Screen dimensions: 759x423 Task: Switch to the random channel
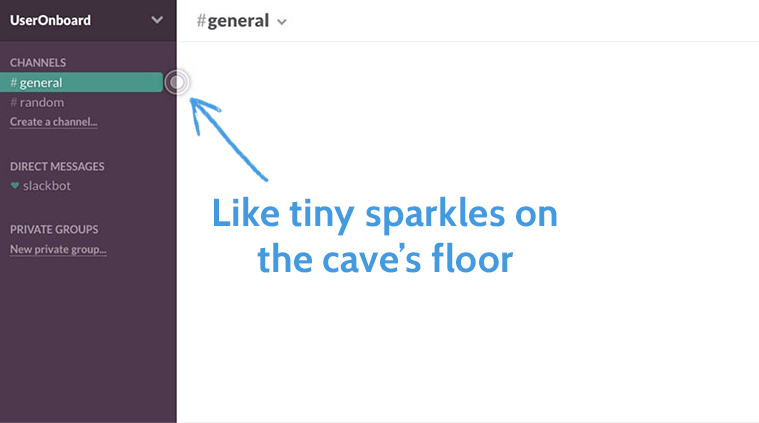coord(42,102)
